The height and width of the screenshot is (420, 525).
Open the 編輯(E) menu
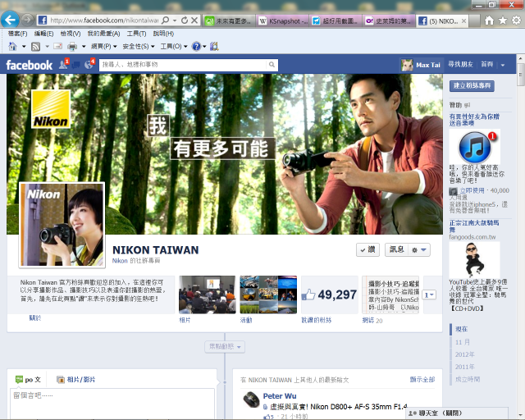[43, 34]
